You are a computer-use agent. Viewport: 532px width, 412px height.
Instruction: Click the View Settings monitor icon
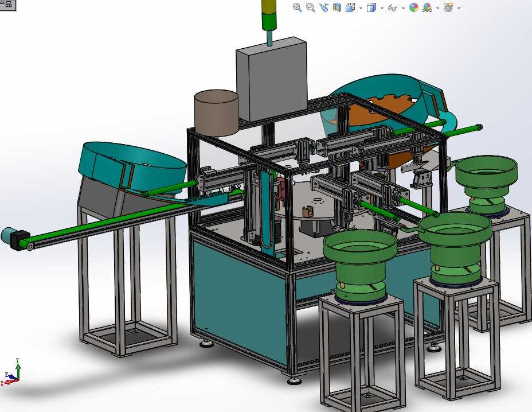pos(448,7)
